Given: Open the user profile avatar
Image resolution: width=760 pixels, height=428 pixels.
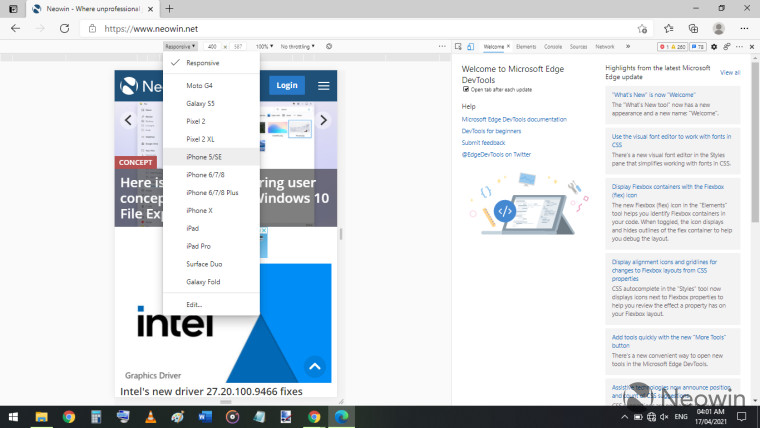Looking at the screenshot, I should (x=719, y=29).
